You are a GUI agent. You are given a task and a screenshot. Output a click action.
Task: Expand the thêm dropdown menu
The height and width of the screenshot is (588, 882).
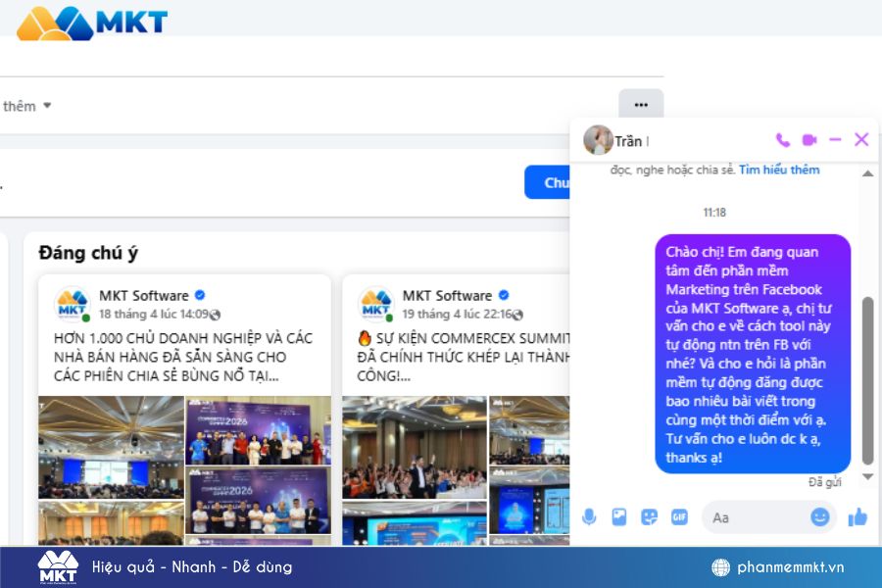tap(26, 106)
